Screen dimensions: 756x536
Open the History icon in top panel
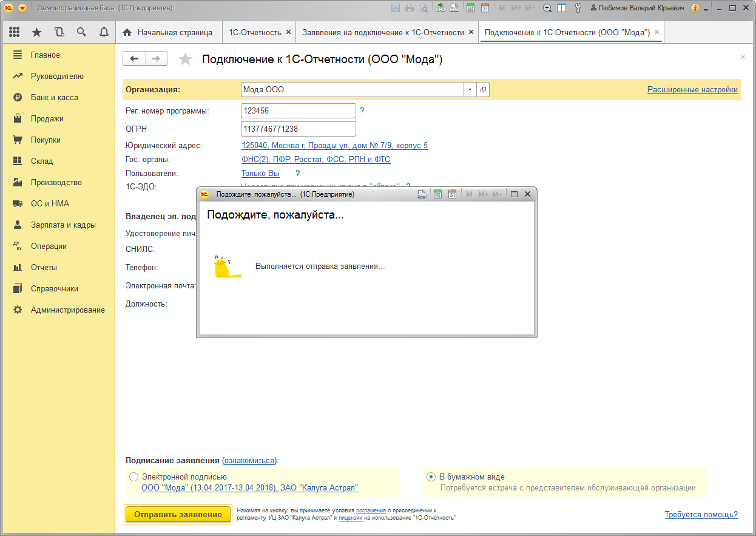pos(59,32)
